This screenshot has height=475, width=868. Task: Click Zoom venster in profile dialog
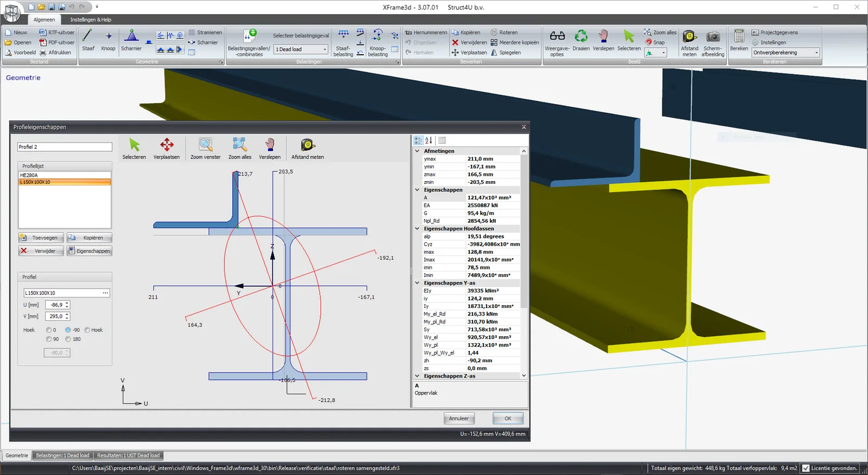206,149
